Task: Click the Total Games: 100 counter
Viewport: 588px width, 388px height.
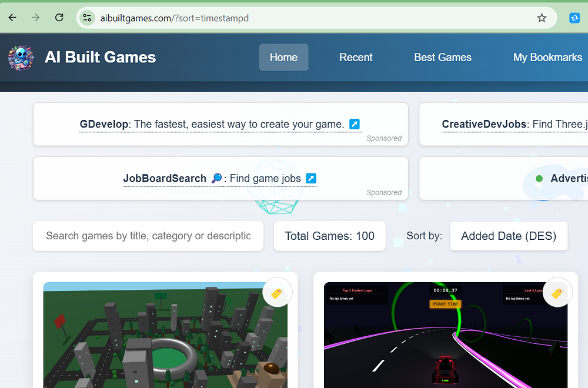Action: click(x=330, y=236)
